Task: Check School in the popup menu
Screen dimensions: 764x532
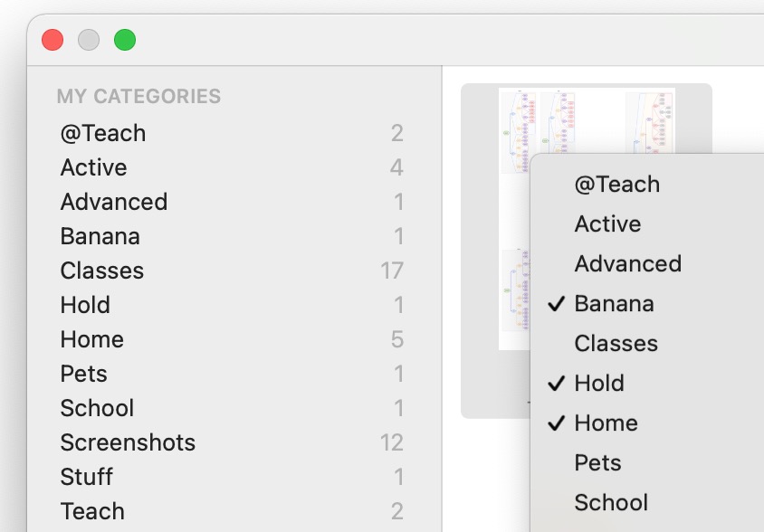Action: pyautogui.click(x=611, y=503)
